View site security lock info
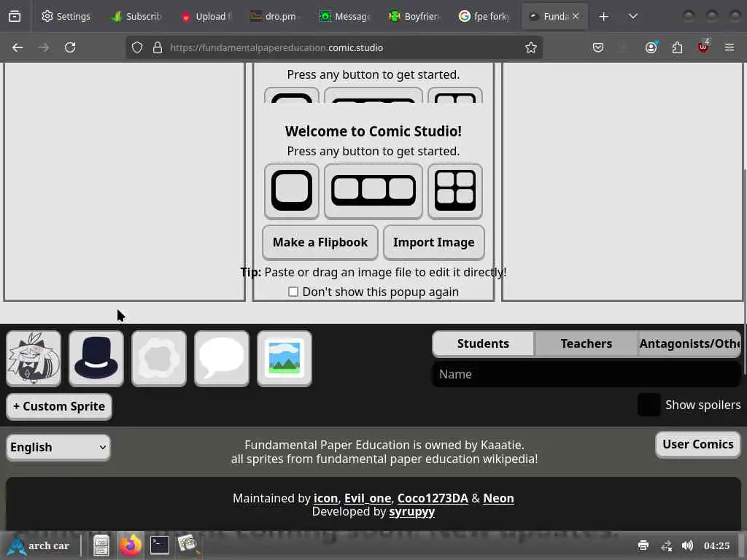The image size is (747, 560). (x=158, y=47)
